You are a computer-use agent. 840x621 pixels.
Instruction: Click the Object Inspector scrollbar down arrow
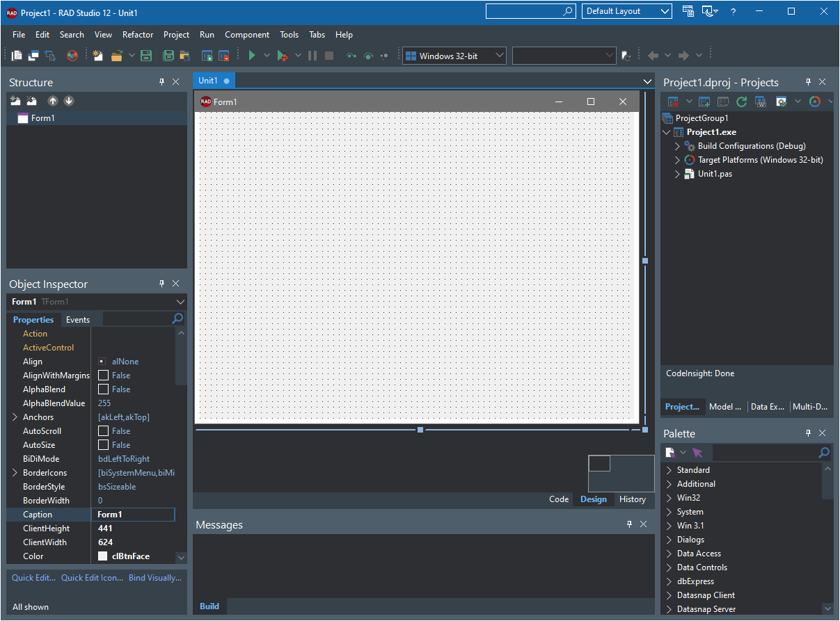pyautogui.click(x=181, y=558)
